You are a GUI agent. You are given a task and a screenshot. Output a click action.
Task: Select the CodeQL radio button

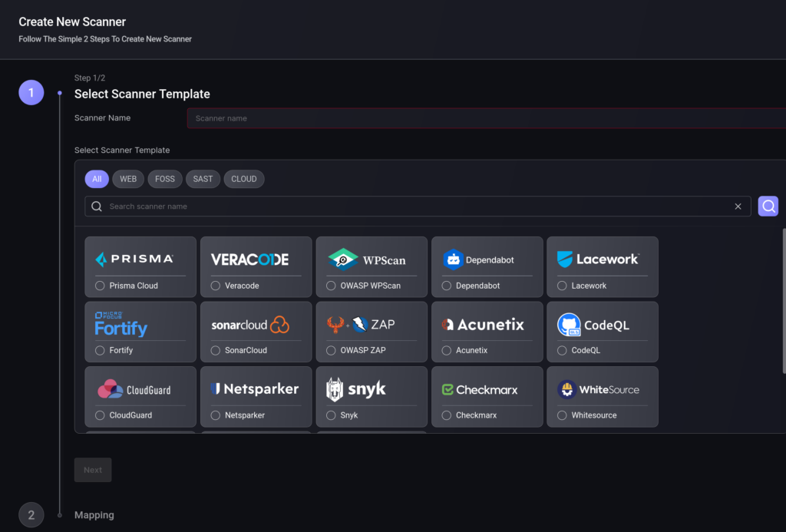pos(562,350)
